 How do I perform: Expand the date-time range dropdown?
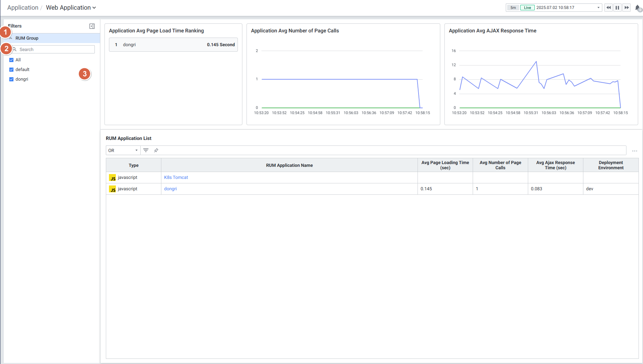pos(598,8)
